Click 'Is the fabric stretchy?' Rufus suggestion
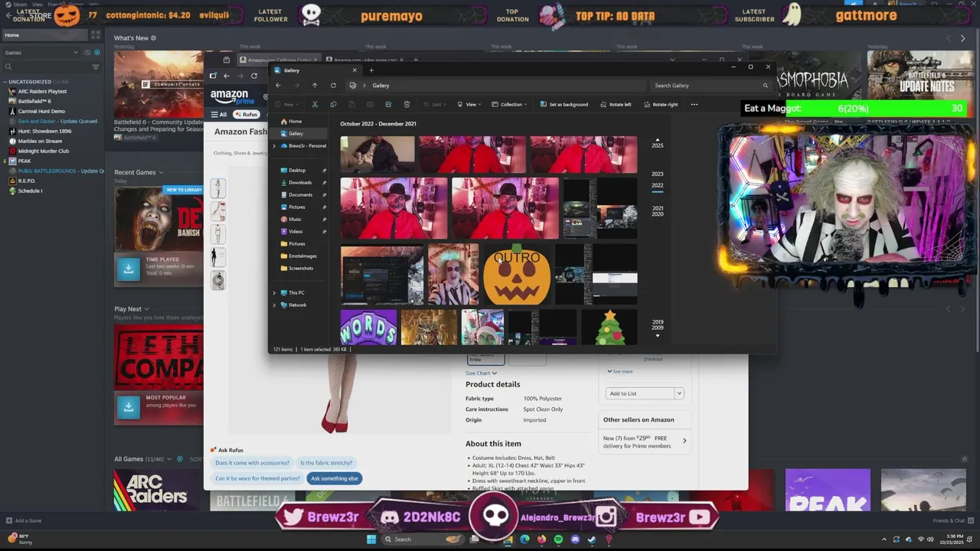 tap(326, 463)
